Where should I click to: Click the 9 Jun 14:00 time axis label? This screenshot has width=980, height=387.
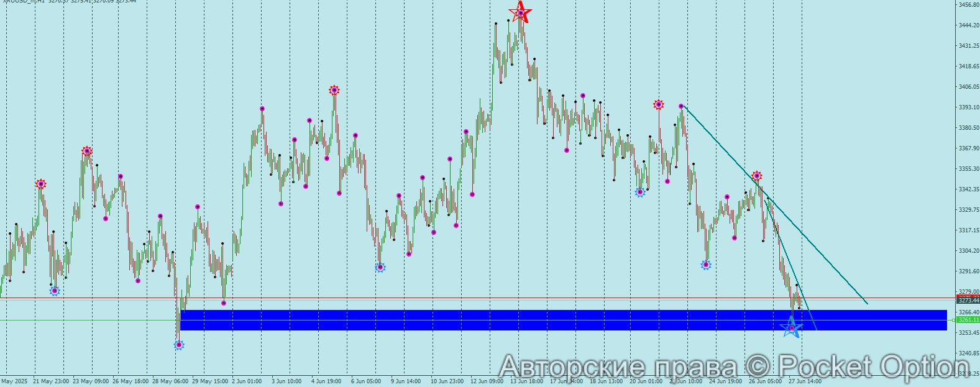pos(406,381)
